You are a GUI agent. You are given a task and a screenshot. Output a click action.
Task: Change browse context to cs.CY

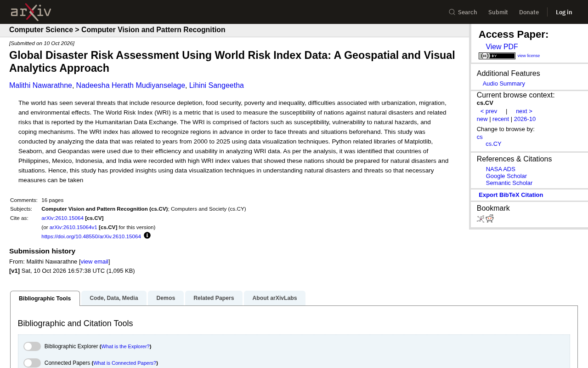(x=493, y=144)
